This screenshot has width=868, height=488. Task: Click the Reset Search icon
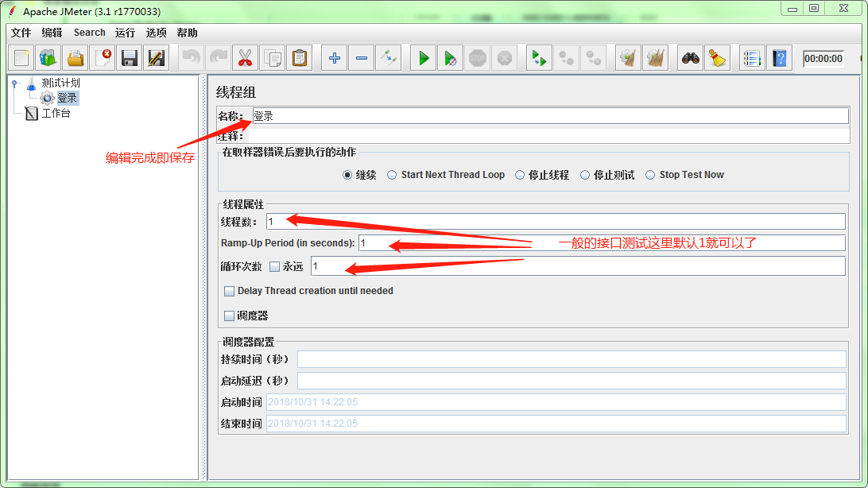click(718, 58)
